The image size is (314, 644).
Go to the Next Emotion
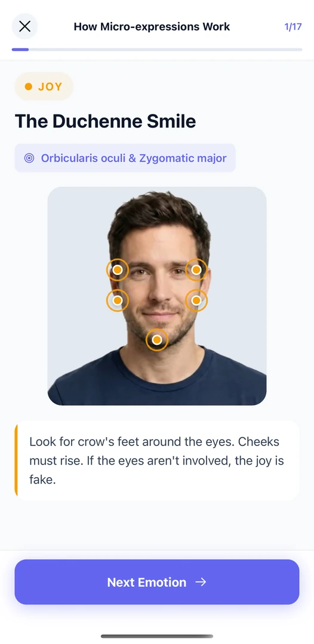point(157,582)
